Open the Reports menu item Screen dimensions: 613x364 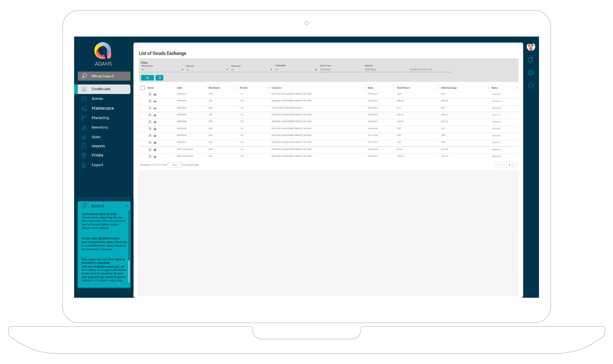coord(98,146)
